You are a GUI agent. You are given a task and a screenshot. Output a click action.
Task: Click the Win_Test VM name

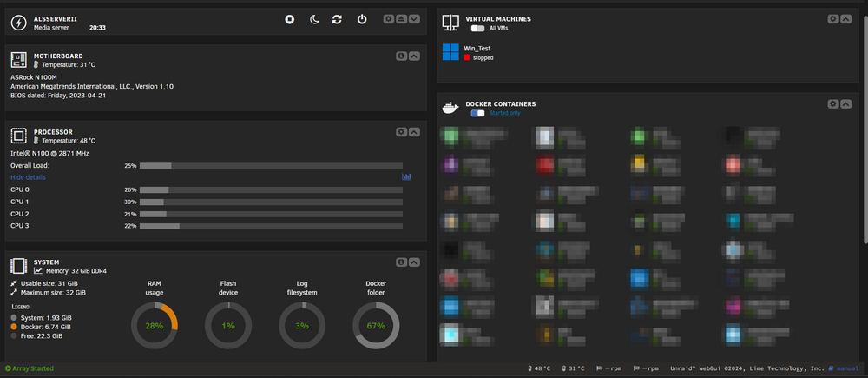[x=477, y=49]
